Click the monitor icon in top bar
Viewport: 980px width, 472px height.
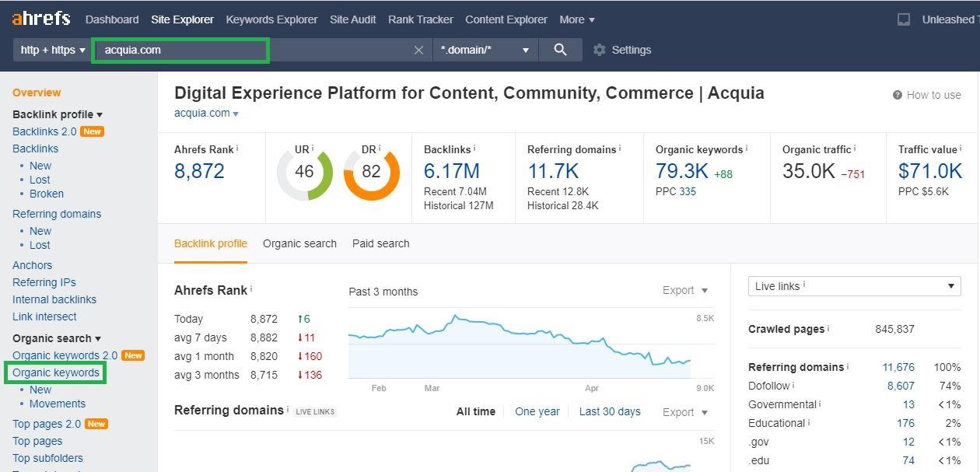pos(904,19)
